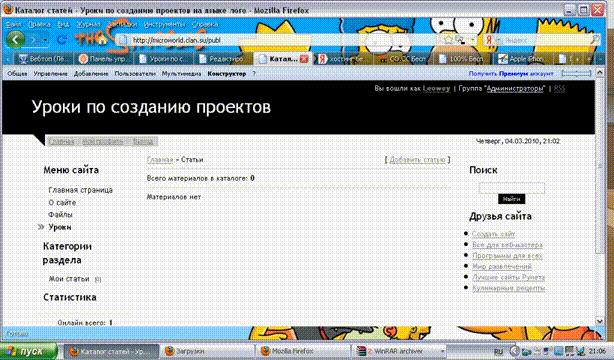Switch to the CO.CC tab
The width and height of the screenshot is (614, 360).
(403, 59)
